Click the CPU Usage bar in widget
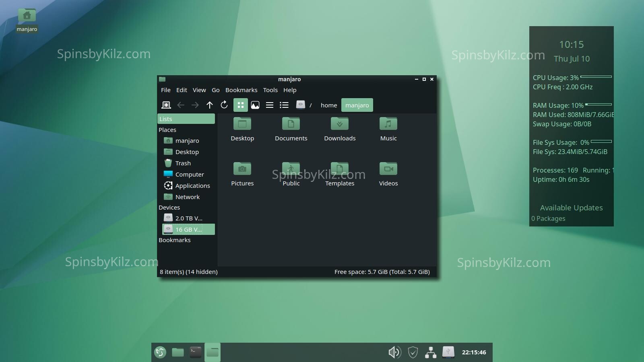Screen dimensions: 644x362 [x=596, y=76]
